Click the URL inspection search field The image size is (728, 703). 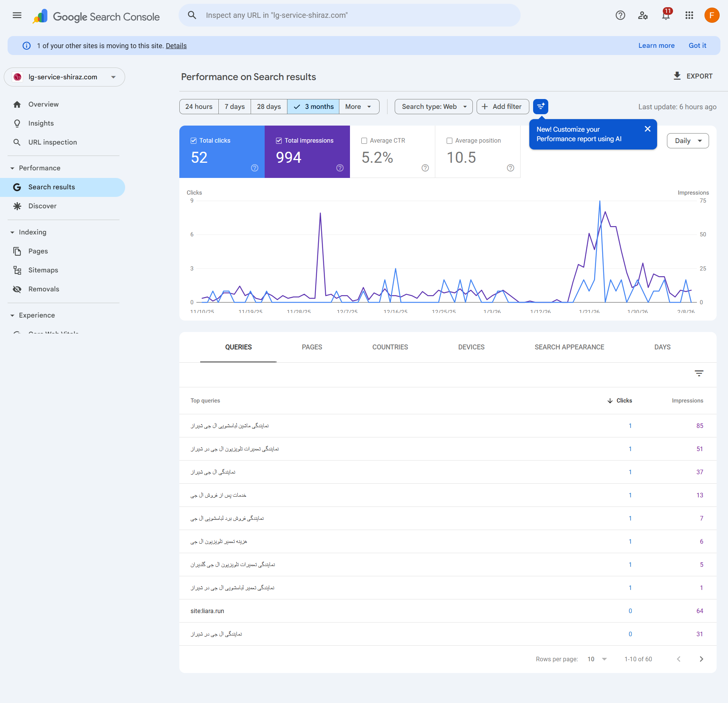click(x=350, y=15)
